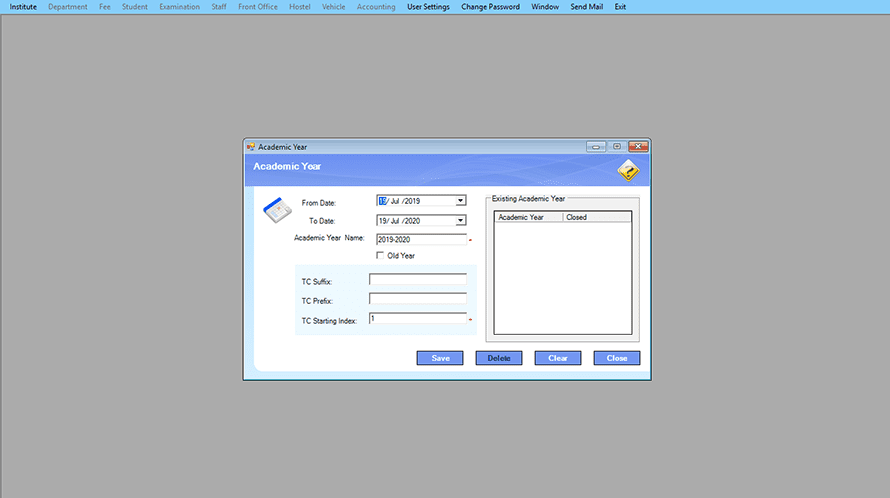This screenshot has height=498, width=890.
Task: Open the Student menu
Action: (135, 7)
